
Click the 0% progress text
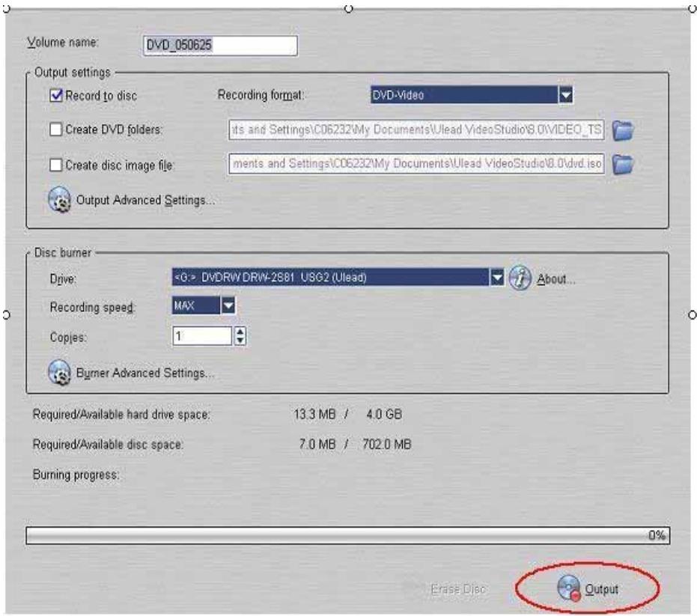coord(657,535)
